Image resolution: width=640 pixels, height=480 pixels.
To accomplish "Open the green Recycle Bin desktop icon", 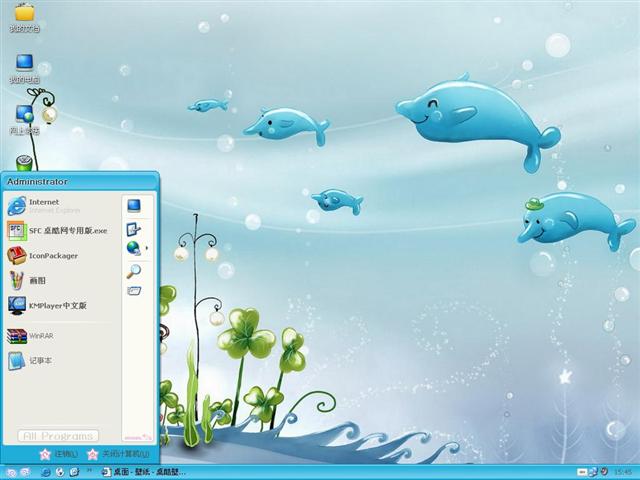I will tap(24, 163).
